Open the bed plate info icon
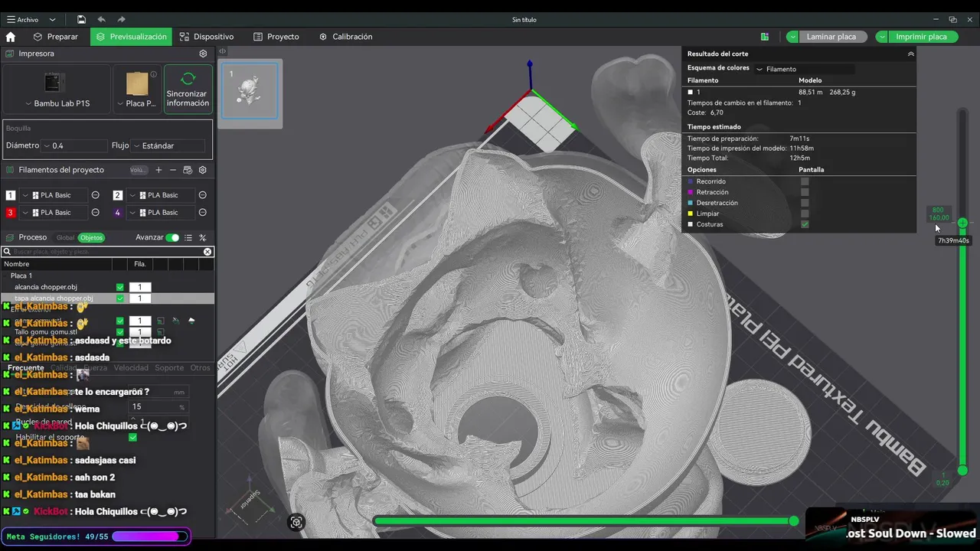Screen dimensions: 980x551 [x=153, y=74]
